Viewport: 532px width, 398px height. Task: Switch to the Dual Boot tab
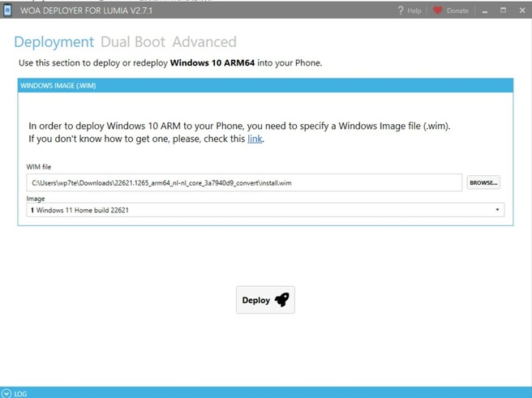point(133,42)
